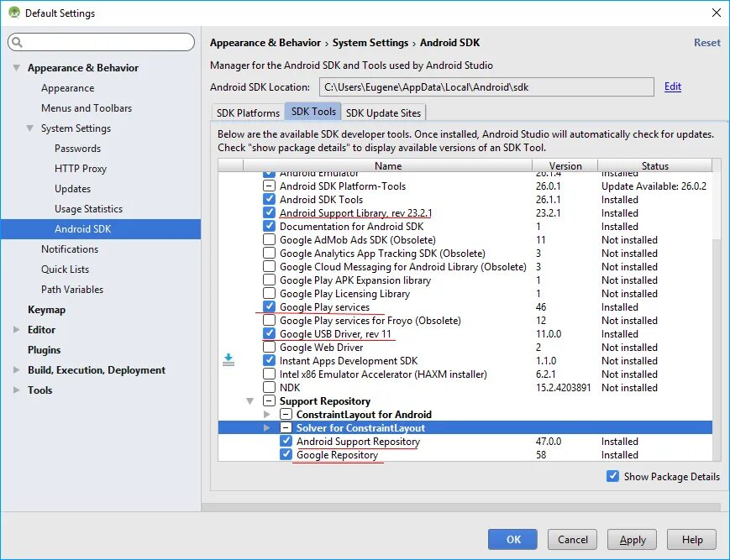
Task: Check Google Play Licensing Library
Action: (269, 294)
